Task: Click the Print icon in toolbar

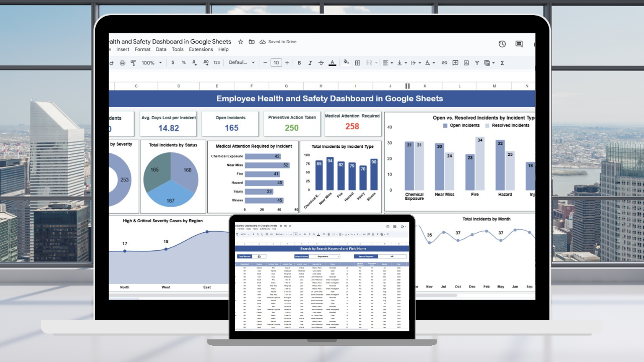Action: click(x=122, y=63)
